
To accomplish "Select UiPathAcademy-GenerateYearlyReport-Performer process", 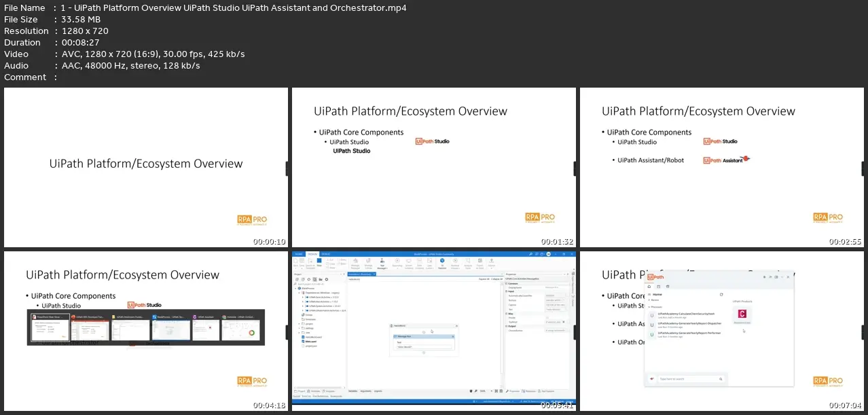I will coord(686,334).
